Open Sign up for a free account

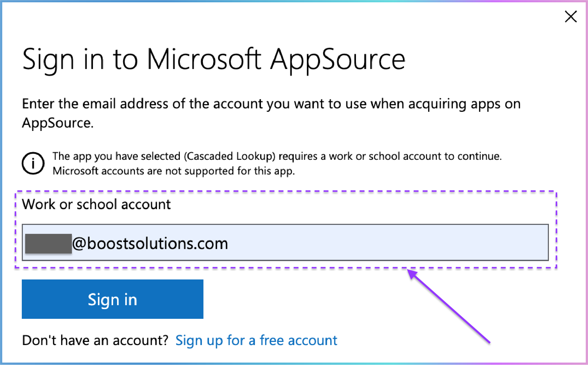[x=256, y=341]
